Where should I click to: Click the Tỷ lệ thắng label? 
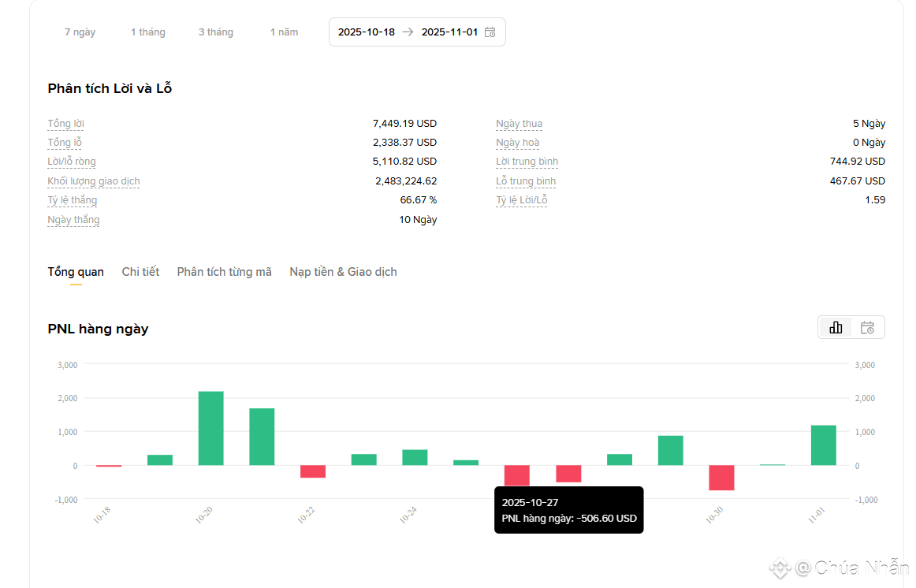point(72,200)
